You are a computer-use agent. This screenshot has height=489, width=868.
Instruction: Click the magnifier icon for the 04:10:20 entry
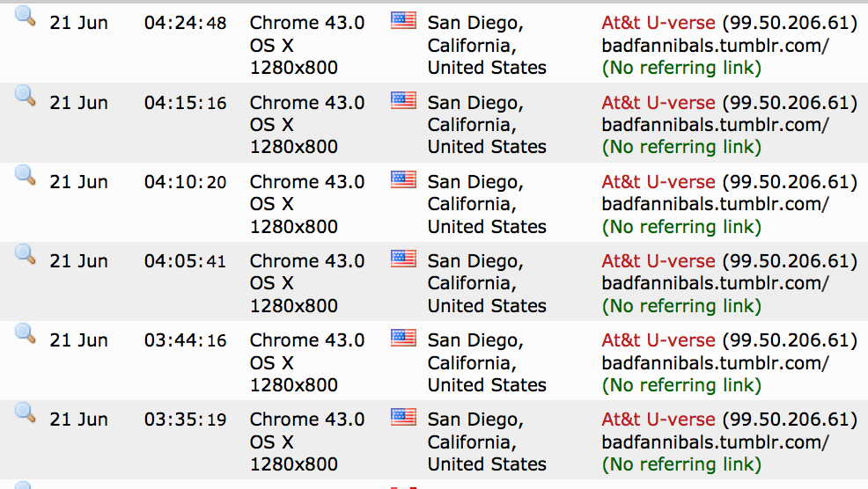(x=26, y=174)
